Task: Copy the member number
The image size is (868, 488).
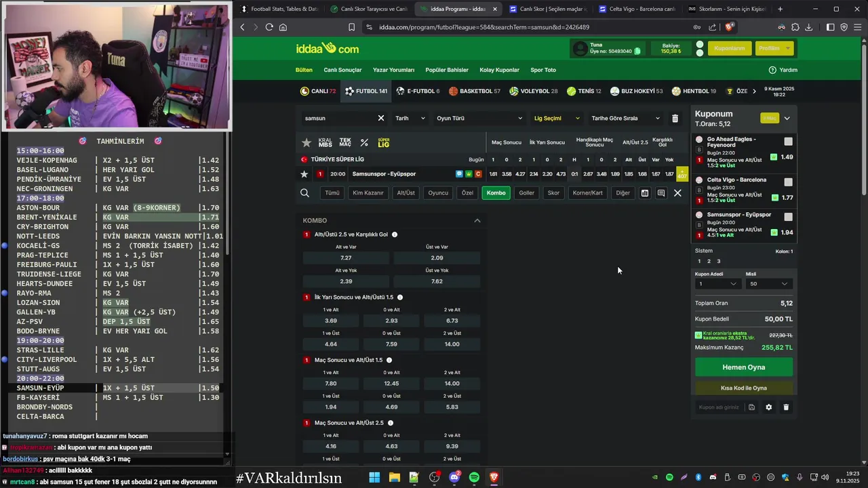Action: pos(637,52)
